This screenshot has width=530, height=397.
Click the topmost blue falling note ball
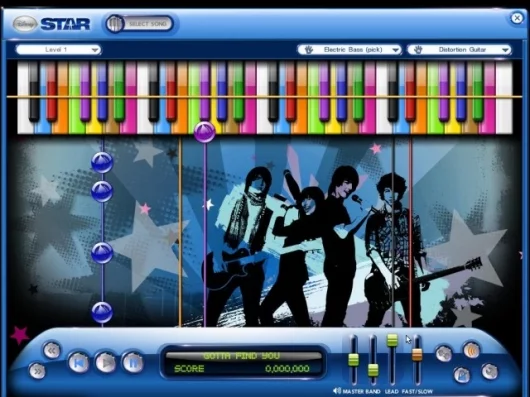click(x=102, y=162)
